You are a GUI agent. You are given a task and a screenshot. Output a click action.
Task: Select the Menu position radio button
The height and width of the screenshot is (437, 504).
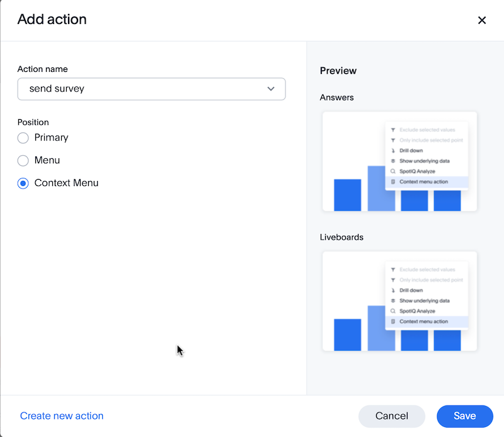tap(23, 160)
